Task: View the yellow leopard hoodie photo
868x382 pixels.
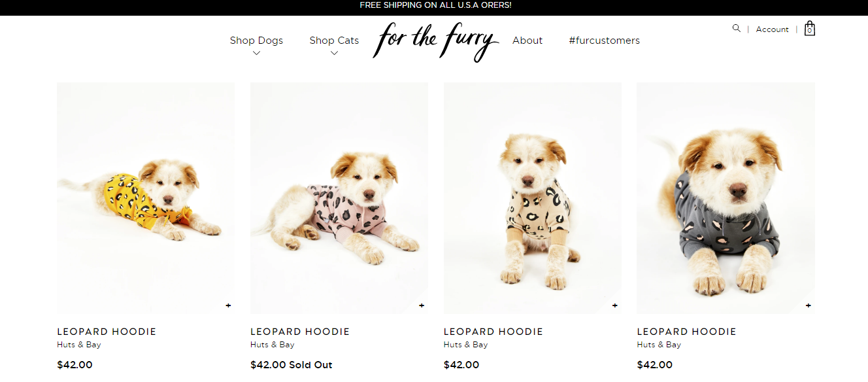Action: (x=146, y=196)
